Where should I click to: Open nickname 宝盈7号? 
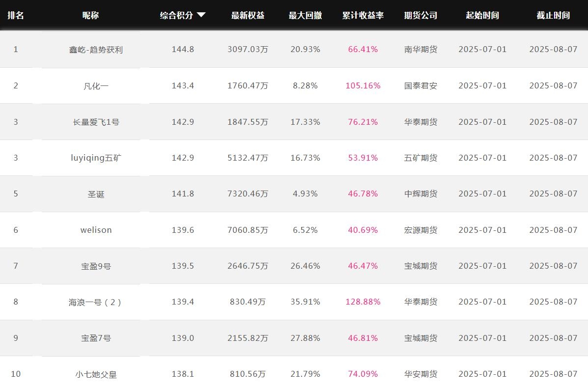pyautogui.click(x=96, y=338)
